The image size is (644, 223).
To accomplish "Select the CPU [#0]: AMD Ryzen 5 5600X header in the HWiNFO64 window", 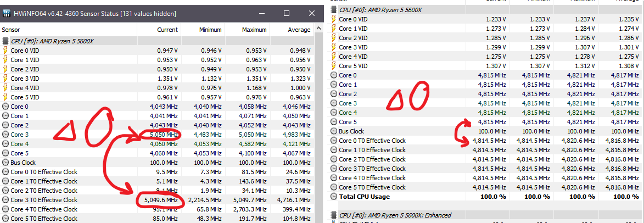I will click(x=156, y=41).
